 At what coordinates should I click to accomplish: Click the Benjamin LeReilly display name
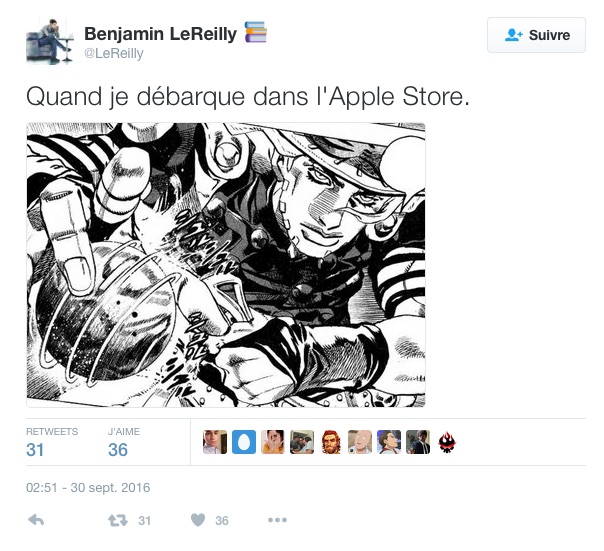click(x=160, y=34)
